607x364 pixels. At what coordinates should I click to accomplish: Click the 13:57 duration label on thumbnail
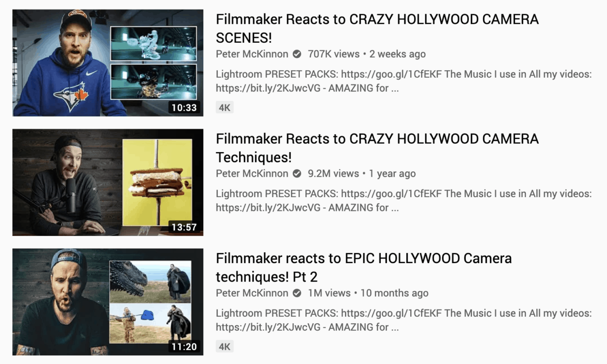pos(184,227)
